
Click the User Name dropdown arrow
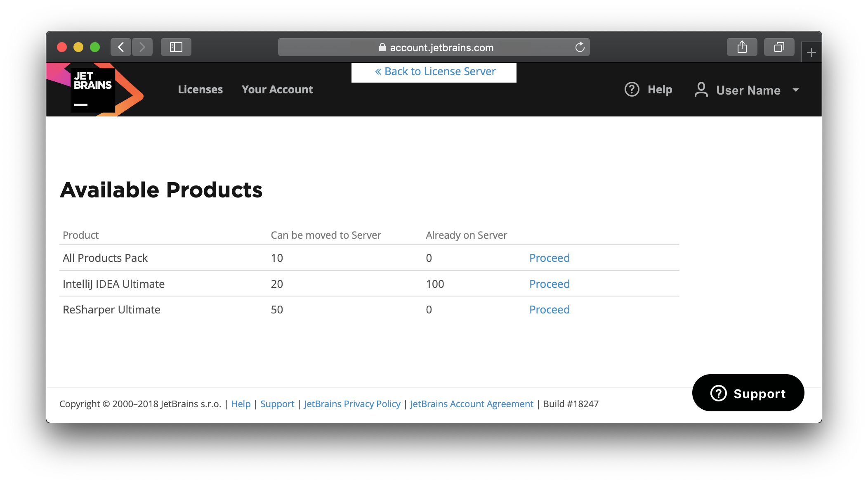pyautogui.click(x=796, y=90)
